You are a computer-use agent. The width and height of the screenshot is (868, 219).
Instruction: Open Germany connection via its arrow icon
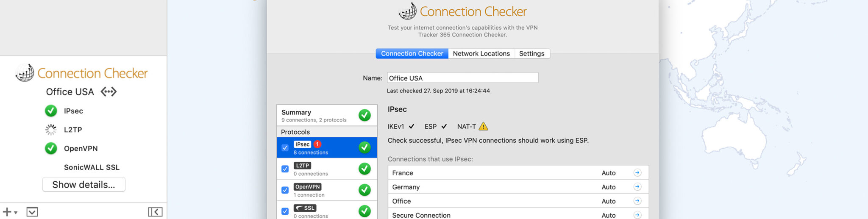[637, 187]
